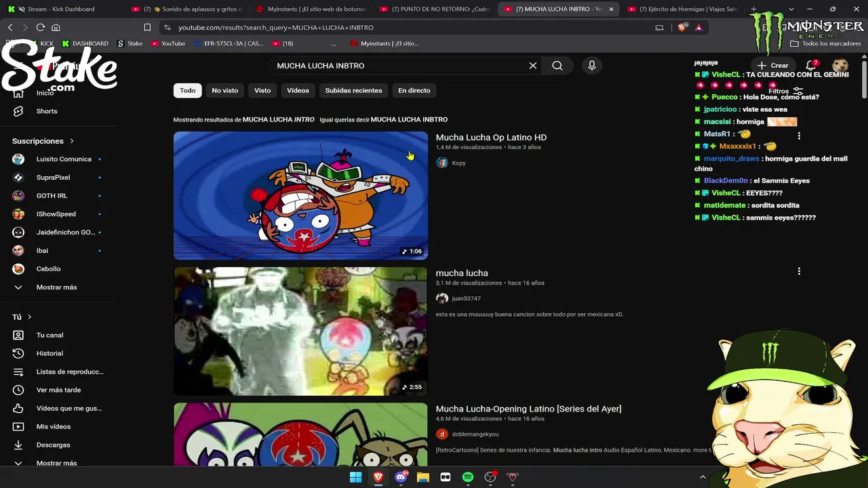Show hidden system tray icons
868x488 pixels.
tap(703, 477)
